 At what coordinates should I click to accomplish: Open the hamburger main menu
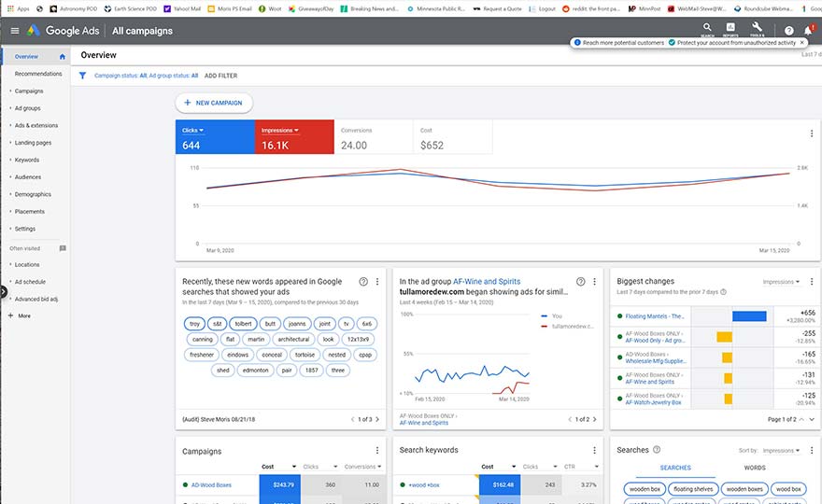(14, 31)
